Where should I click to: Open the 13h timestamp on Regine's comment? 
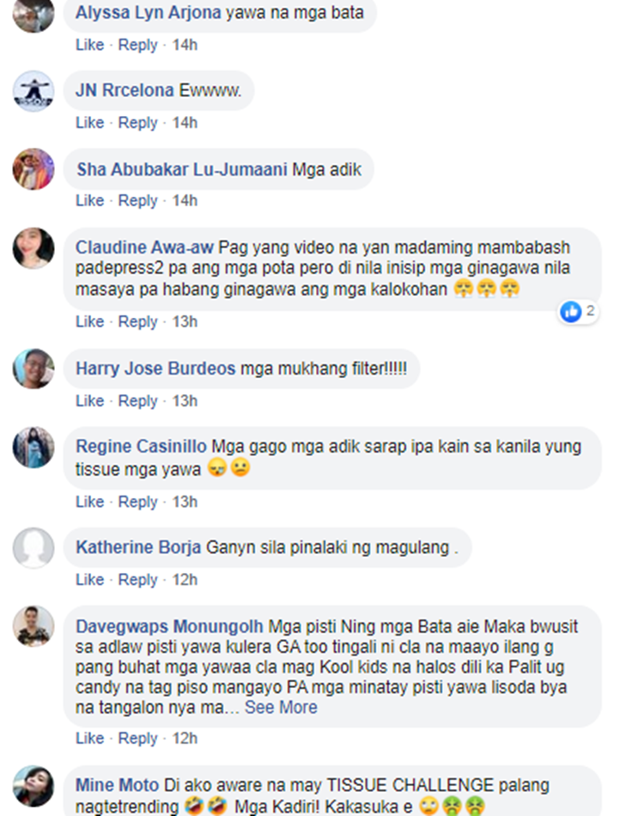point(185,502)
